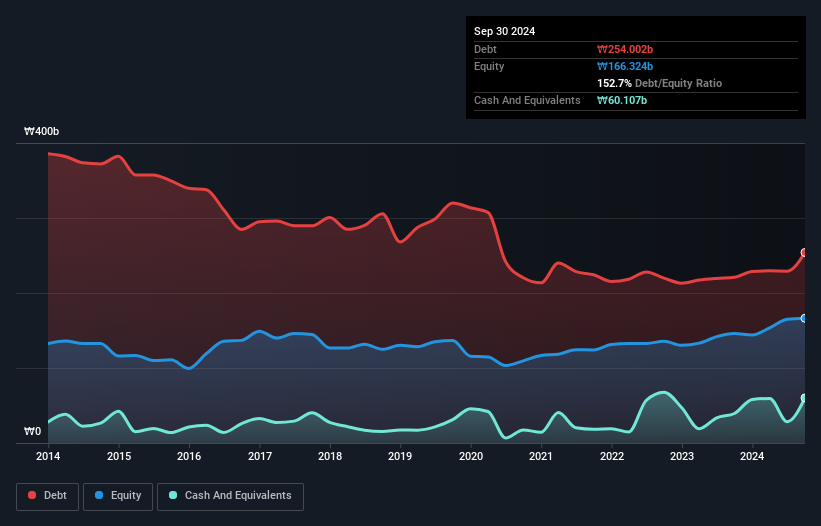Click the 2024 x-axis label
This screenshot has width=821, height=526.
[752, 456]
